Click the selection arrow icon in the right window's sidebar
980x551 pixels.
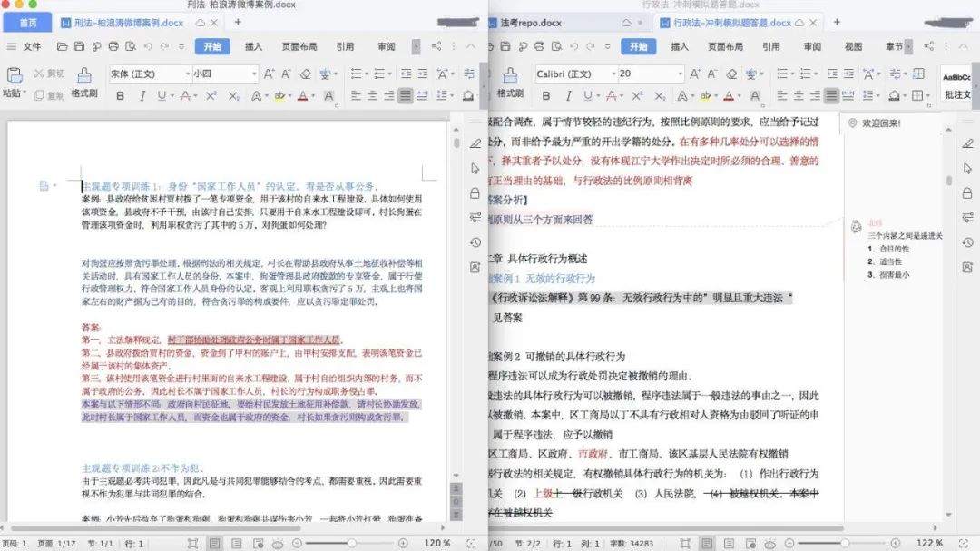[967, 168]
